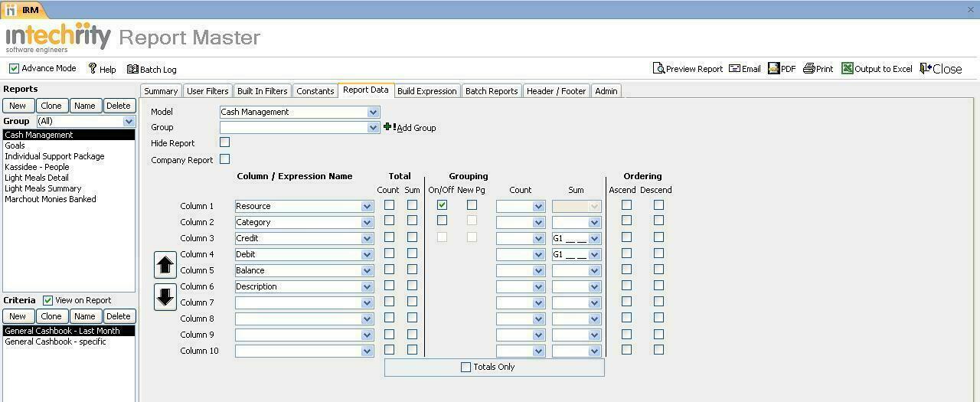Move column up with the up arrow
This screenshot has height=402, width=980.
tap(165, 265)
